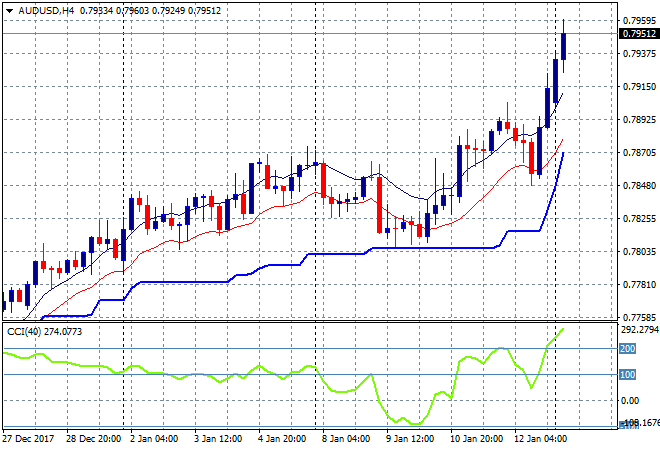Screen dimensions: 660x450
Task: Click the 0.78705 price scale label
Action: point(639,152)
